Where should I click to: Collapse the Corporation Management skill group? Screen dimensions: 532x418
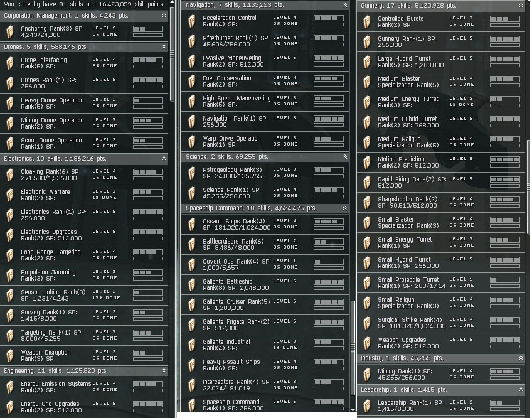164,16
